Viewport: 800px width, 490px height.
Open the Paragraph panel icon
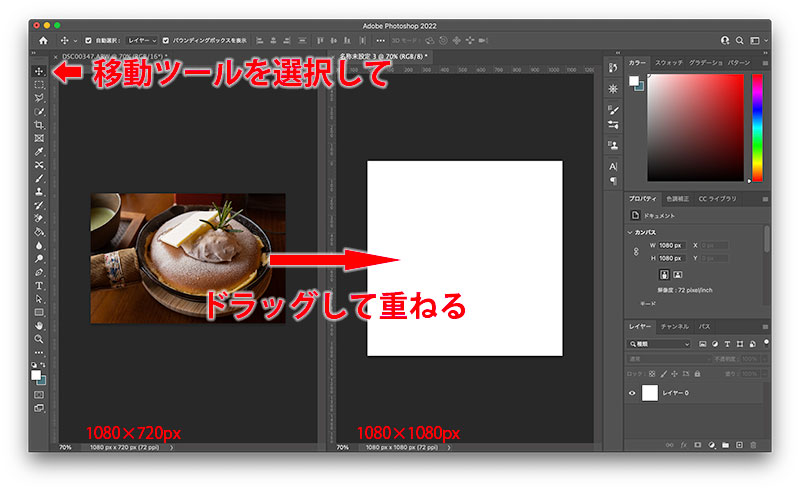pyautogui.click(x=613, y=181)
